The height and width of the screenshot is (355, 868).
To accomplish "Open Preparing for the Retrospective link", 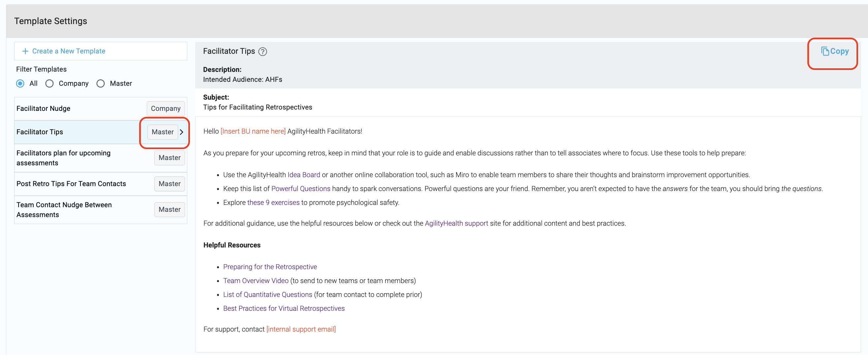I will (x=270, y=267).
